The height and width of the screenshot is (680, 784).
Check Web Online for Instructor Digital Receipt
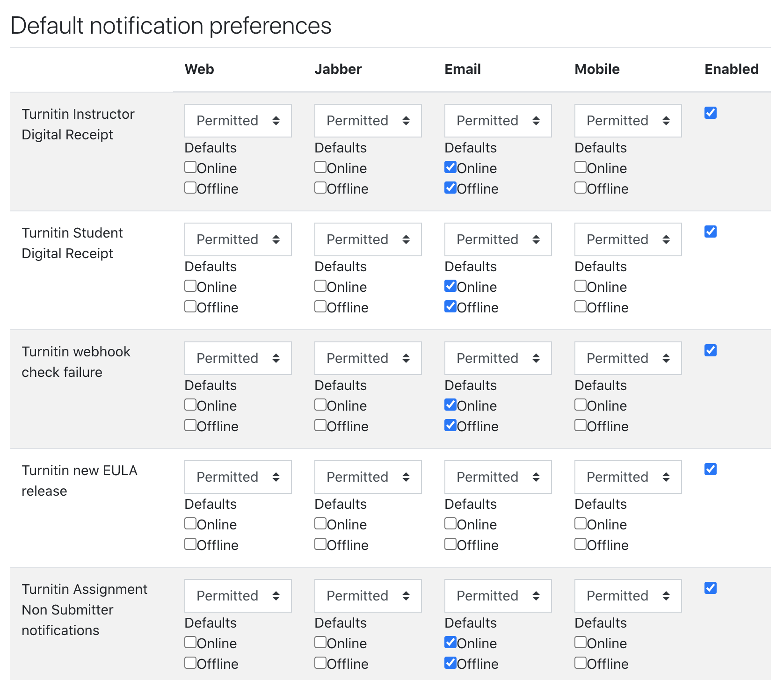point(190,167)
